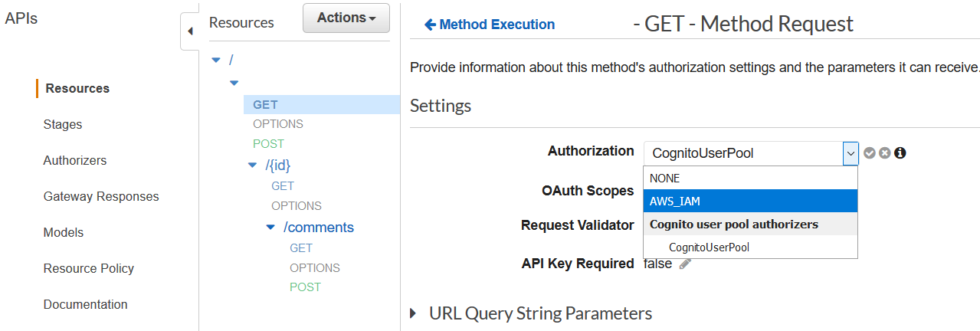Select POST method under the first resource
This screenshot has height=331, width=980.
point(268,144)
